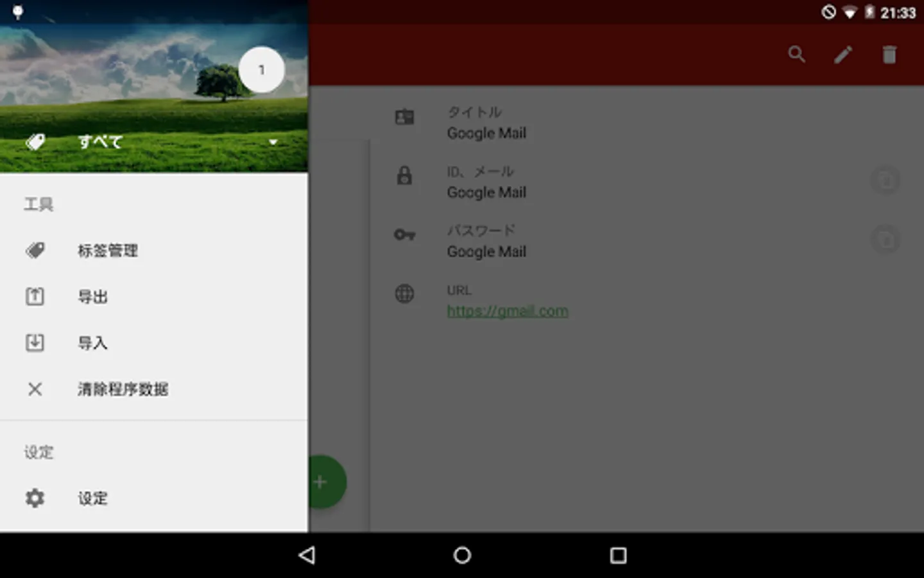Click the 21:33 clock in status bar
The image size is (924, 578).
point(898,13)
